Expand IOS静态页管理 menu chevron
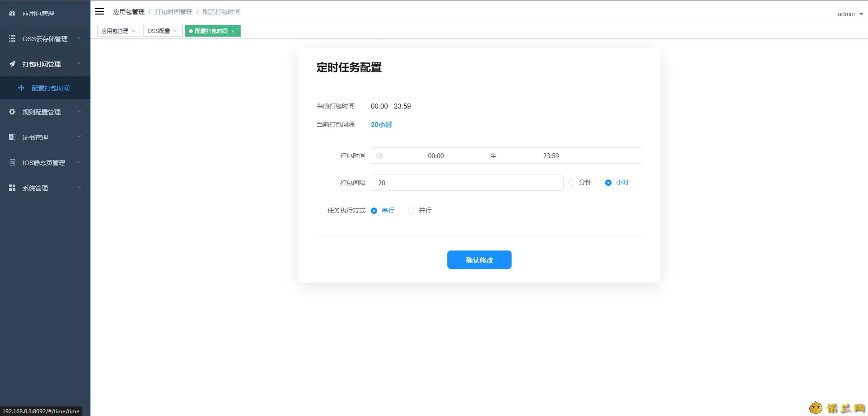This screenshot has width=868, height=416. click(x=79, y=162)
